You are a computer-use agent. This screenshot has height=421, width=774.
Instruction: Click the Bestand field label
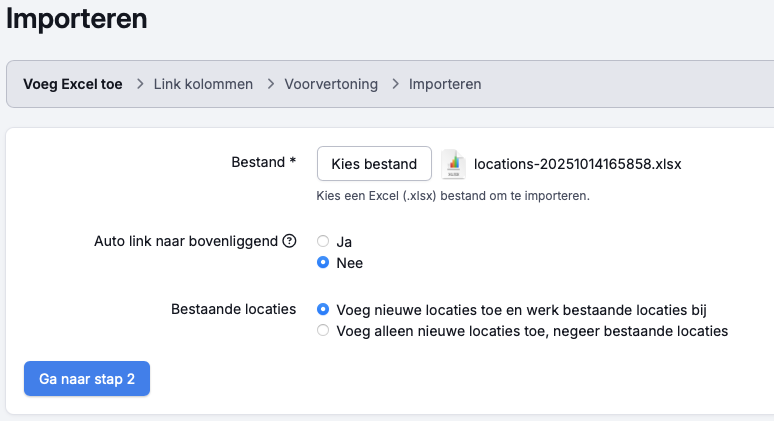[258, 162]
